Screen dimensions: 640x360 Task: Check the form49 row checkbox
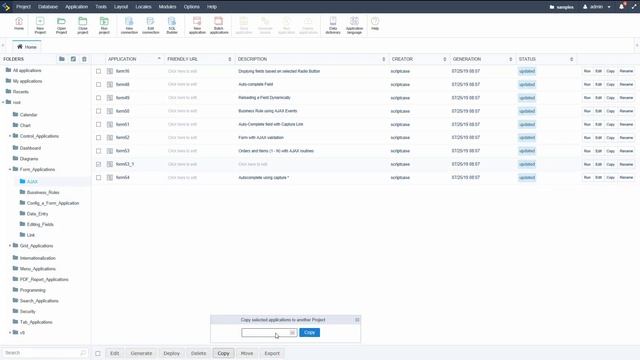[x=98, y=98]
